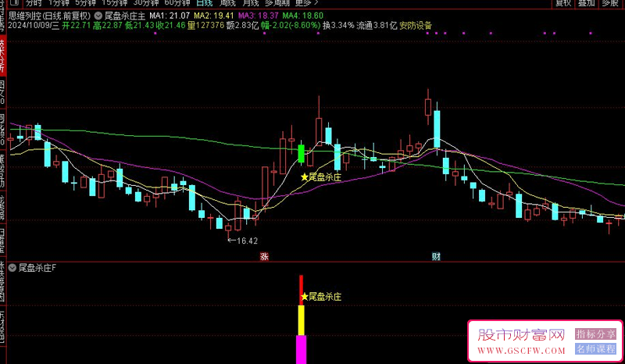Click the green MA4: 18.60 value
Viewport: 625px width, 364px height.
(x=303, y=16)
